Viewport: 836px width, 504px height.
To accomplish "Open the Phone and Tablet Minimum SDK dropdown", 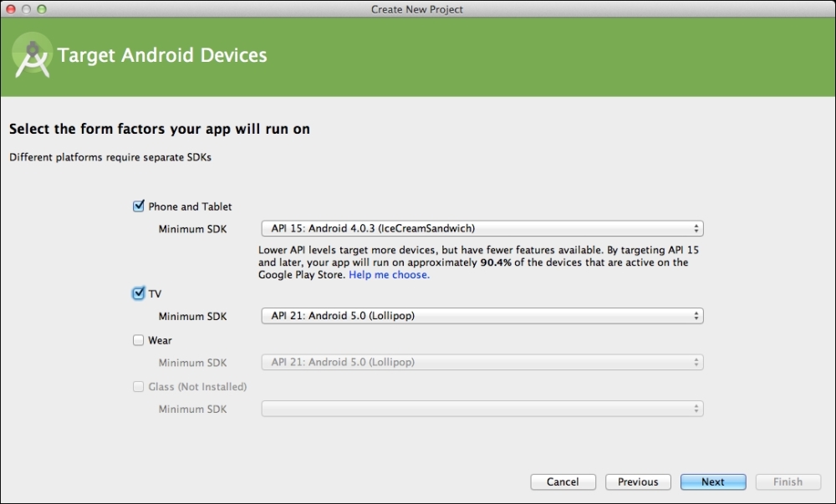I will pyautogui.click(x=482, y=228).
